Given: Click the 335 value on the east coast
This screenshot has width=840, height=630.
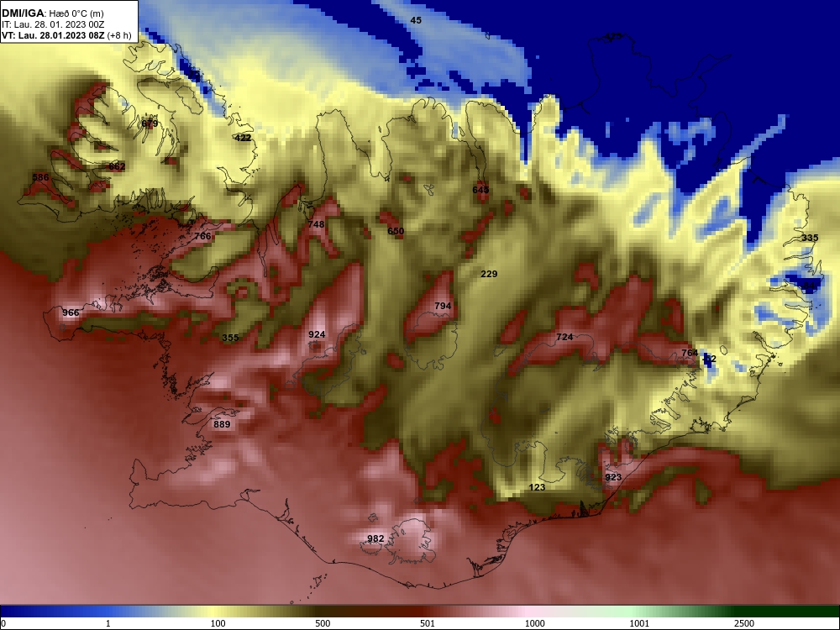Looking at the screenshot, I should 810,238.
